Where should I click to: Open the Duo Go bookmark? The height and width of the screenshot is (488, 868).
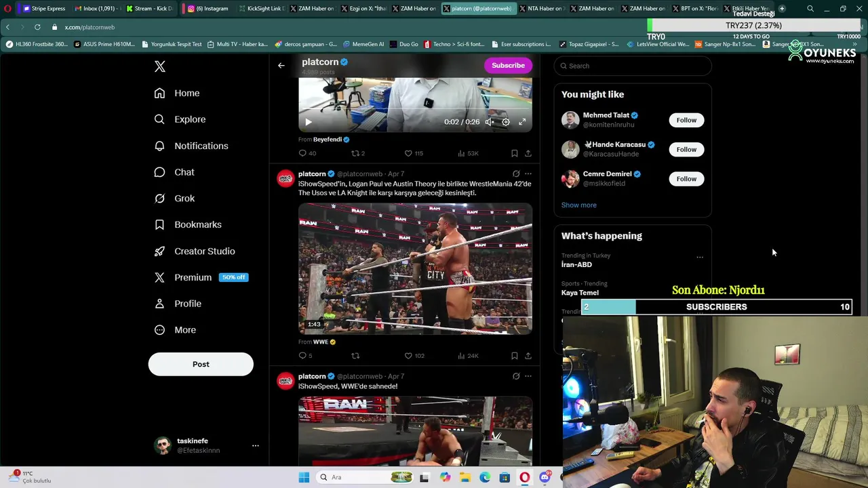pyautogui.click(x=404, y=44)
